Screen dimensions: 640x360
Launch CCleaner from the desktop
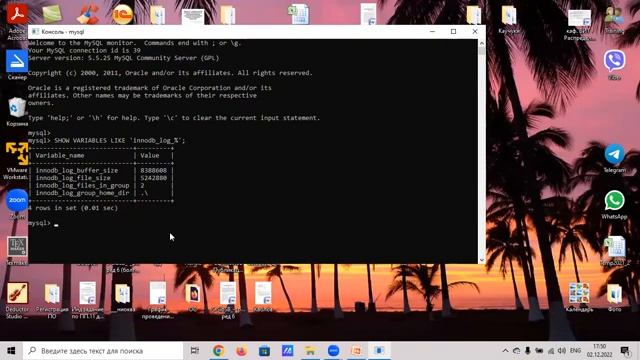click(87, 14)
